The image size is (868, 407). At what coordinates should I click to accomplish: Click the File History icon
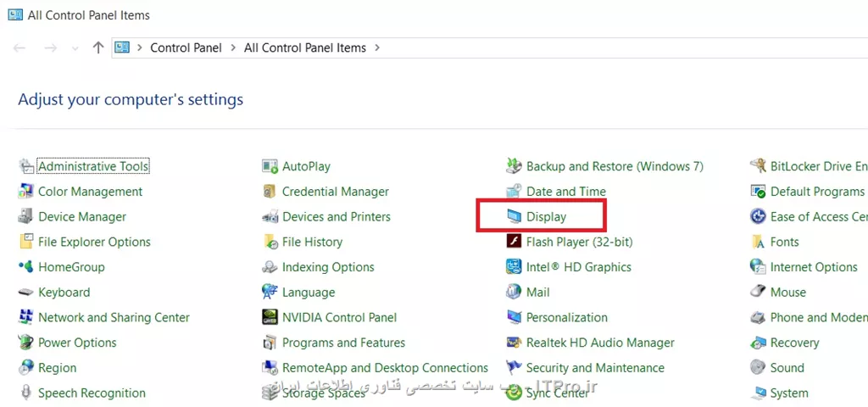point(270,242)
